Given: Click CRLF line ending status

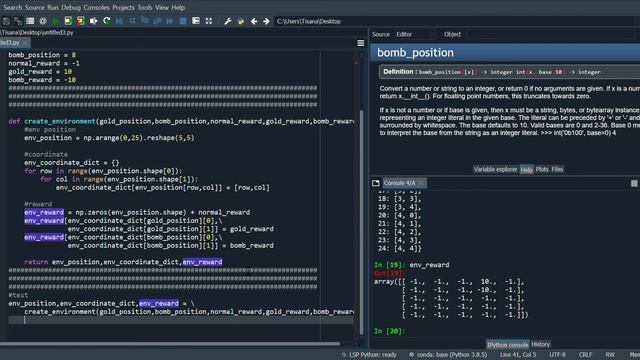Looking at the screenshot, I should click(x=585, y=355).
